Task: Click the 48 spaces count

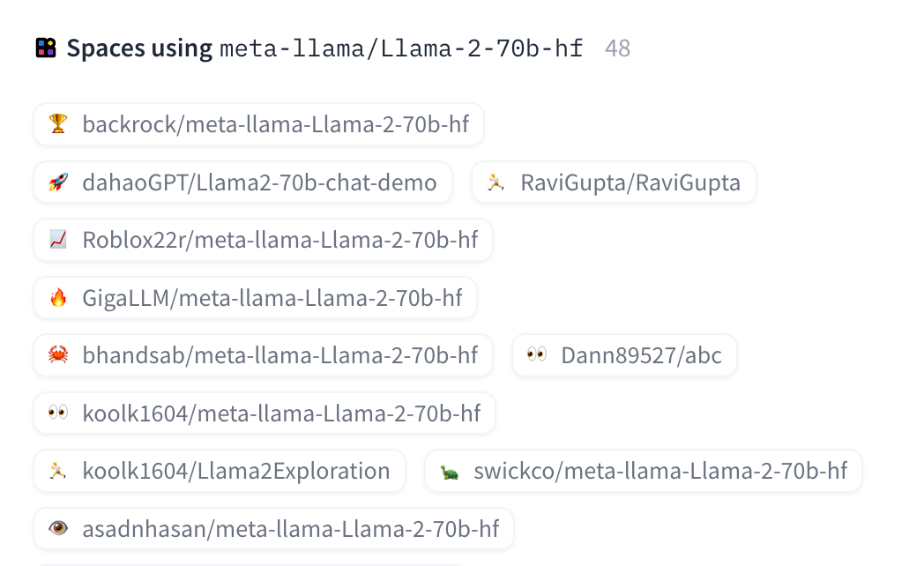Action: coord(618,48)
